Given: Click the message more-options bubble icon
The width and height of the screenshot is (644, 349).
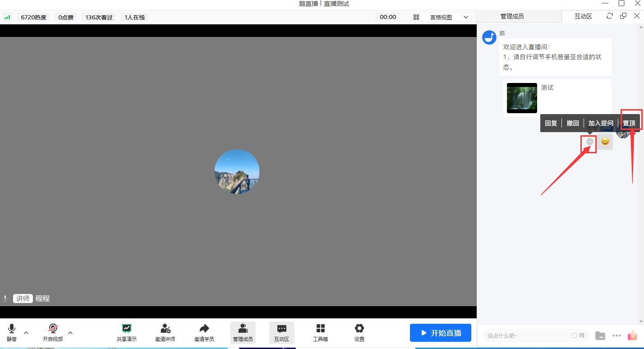Looking at the screenshot, I should [x=590, y=142].
